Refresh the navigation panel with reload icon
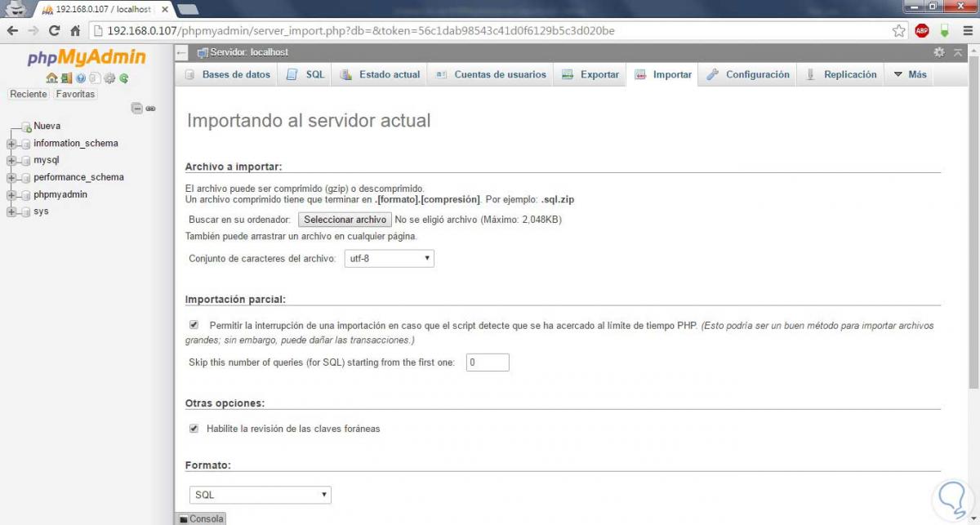Screen dimensions: 980x525 (123, 78)
